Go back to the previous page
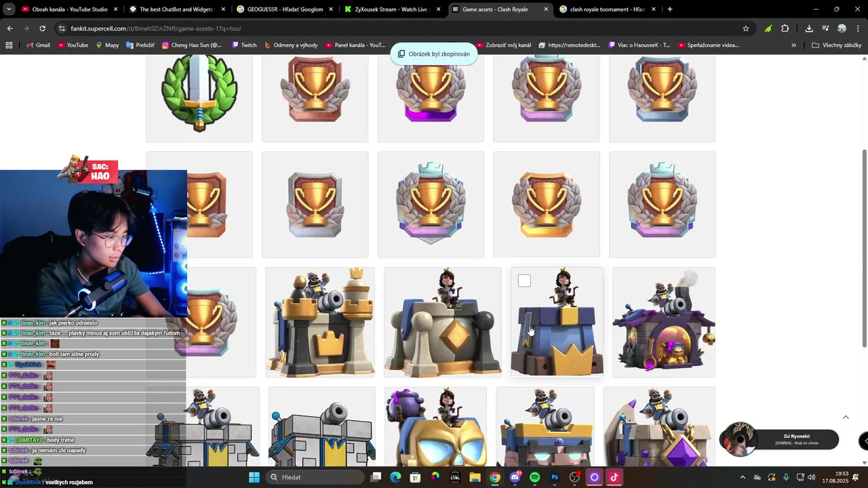Screen dimensions: 868x488 pyautogui.click(x=9, y=28)
